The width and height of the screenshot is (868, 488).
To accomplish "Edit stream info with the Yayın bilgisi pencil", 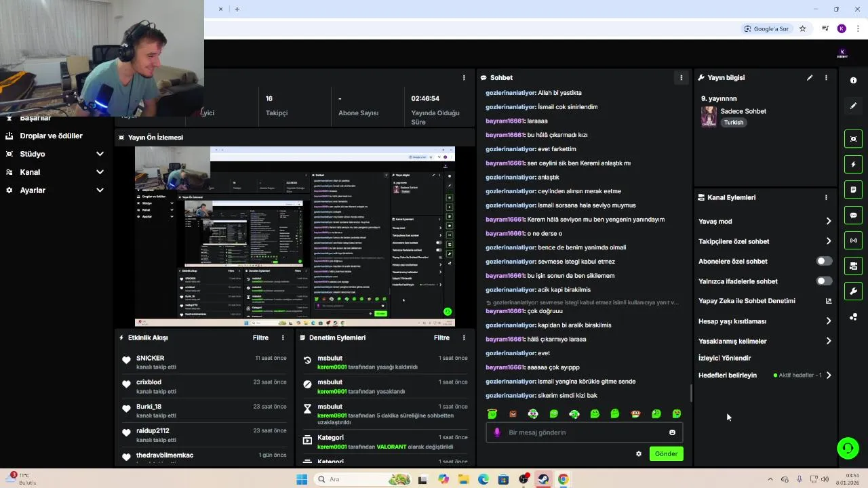I will click(810, 78).
